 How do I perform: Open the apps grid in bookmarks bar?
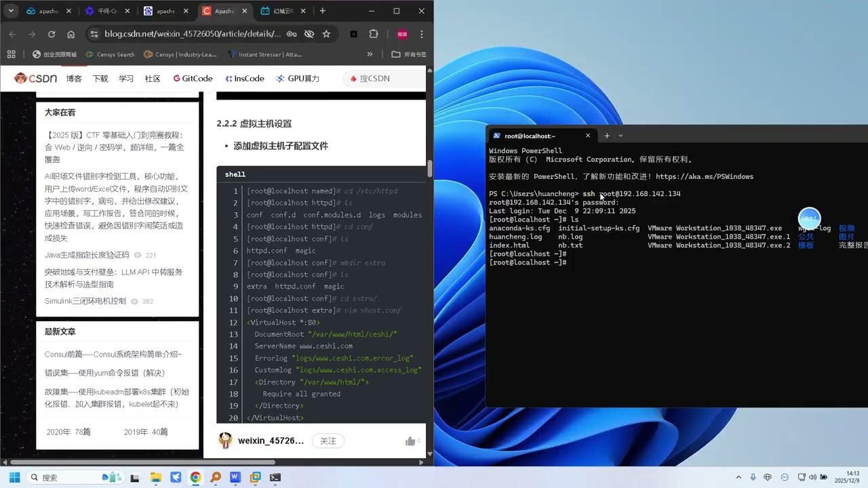pyautogui.click(x=11, y=54)
